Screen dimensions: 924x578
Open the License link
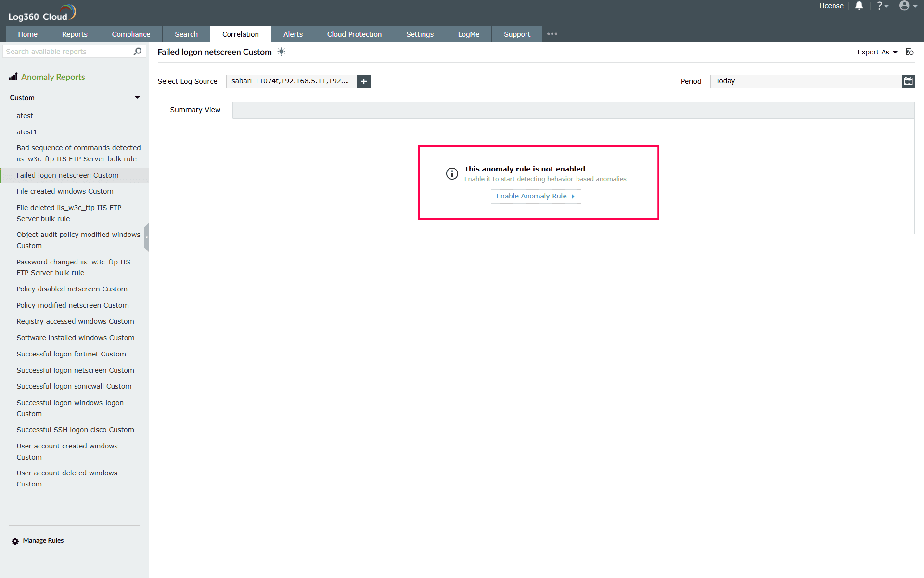[831, 6]
